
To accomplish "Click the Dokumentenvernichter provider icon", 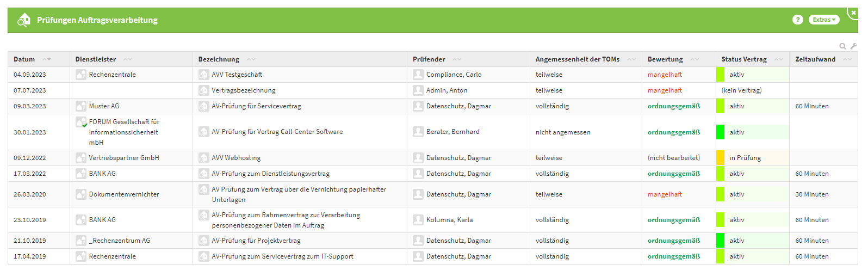I will [81, 194].
